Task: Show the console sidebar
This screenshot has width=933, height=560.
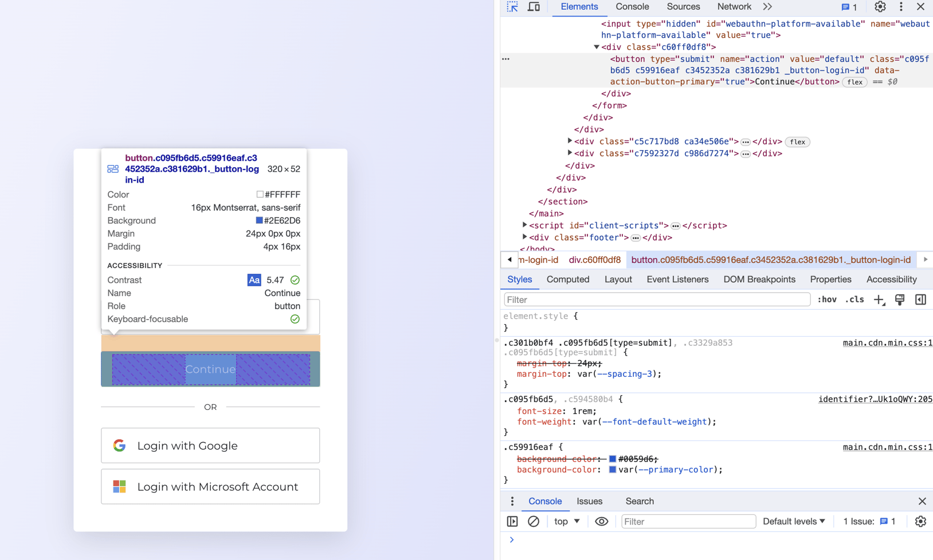Action: pyautogui.click(x=512, y=521)
